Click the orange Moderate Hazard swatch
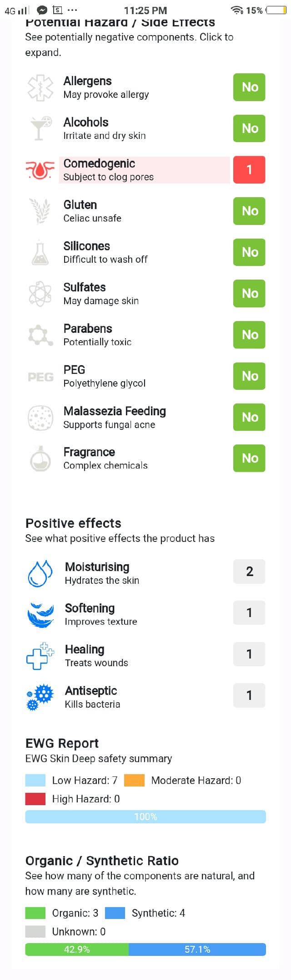 (134, 781)
